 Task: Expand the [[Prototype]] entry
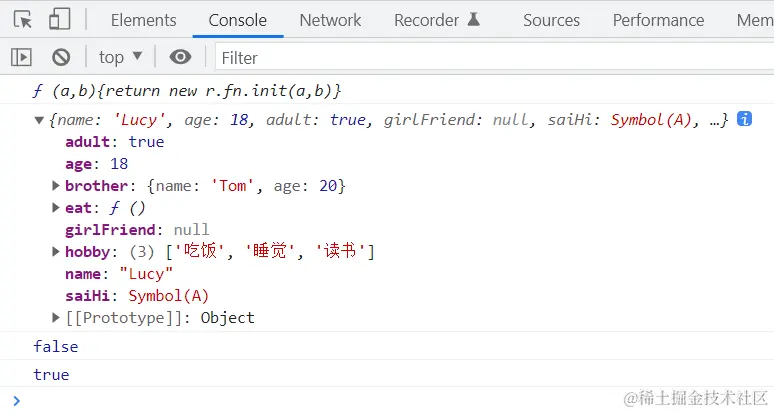click(56, 318)
